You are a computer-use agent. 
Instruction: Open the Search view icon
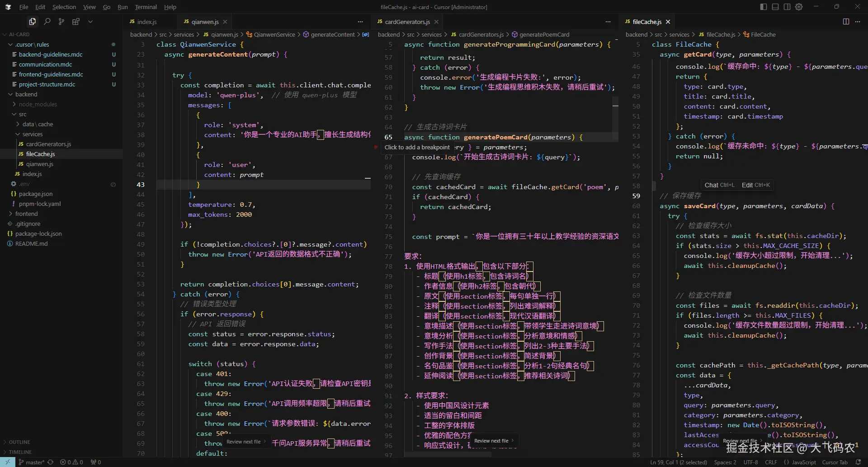pyautogui.click(x=47, y=21)
